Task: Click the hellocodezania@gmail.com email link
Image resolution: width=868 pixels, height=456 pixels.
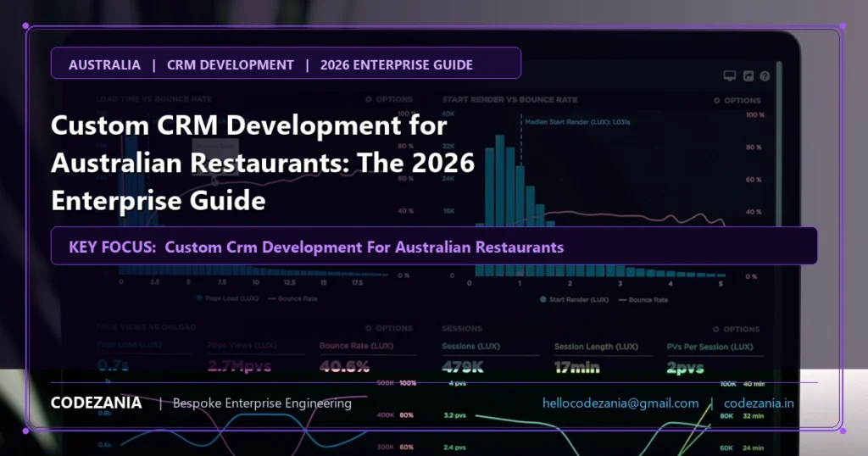Action: point(620,403)
